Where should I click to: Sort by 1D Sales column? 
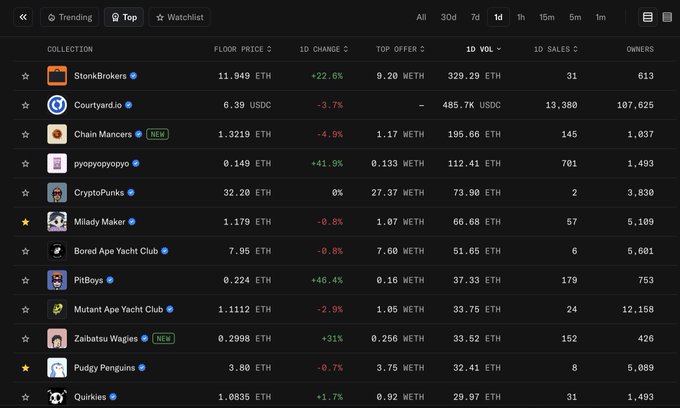point(556,49)
